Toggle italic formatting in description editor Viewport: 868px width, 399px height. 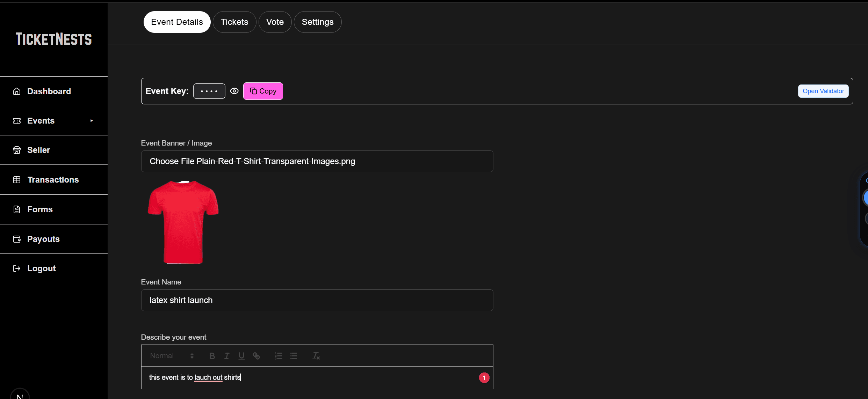227,356
